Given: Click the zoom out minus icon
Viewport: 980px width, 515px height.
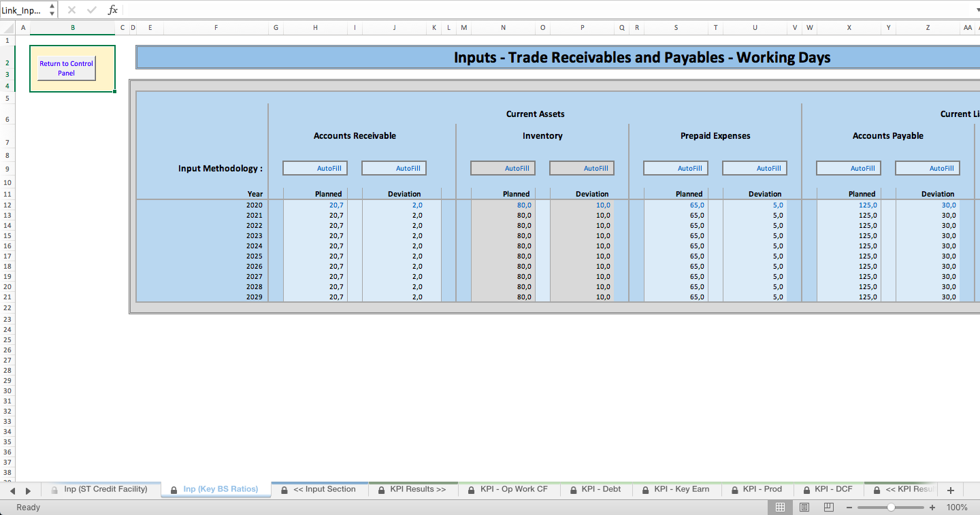Looking at the screenshot, I should (849, 508).
